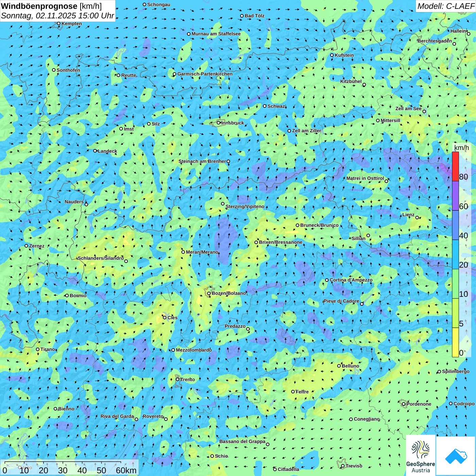Click the Pieve di Cadore label
The width and height of the screenshot is (476, 476).
point(341,301)
